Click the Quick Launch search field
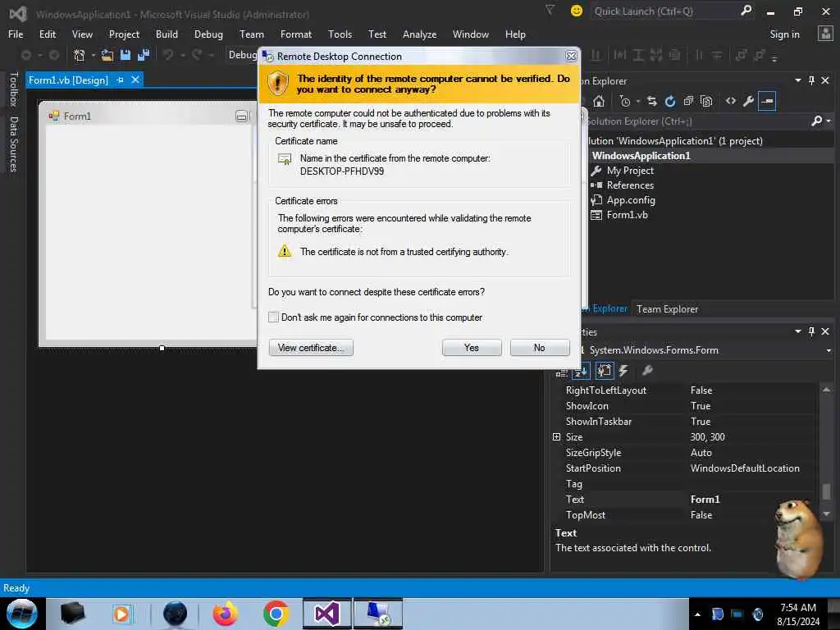The width and height of the screenshot is (840, 630). tap(664, 11)
